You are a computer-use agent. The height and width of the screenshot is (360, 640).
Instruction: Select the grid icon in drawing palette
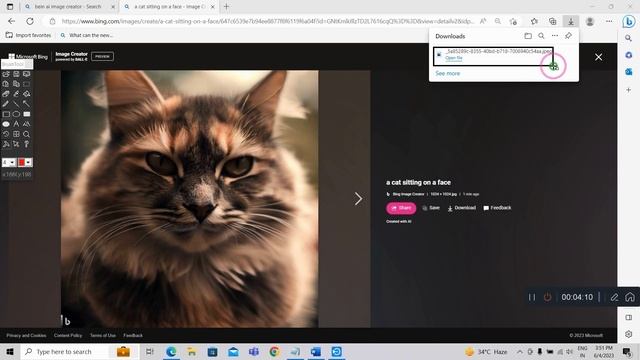pyautogui.click(x=16, y=134)
